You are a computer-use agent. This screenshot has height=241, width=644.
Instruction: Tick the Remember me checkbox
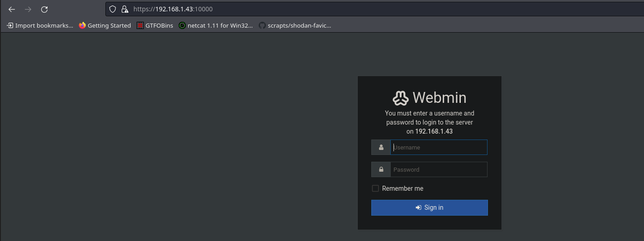pos(375,188)
